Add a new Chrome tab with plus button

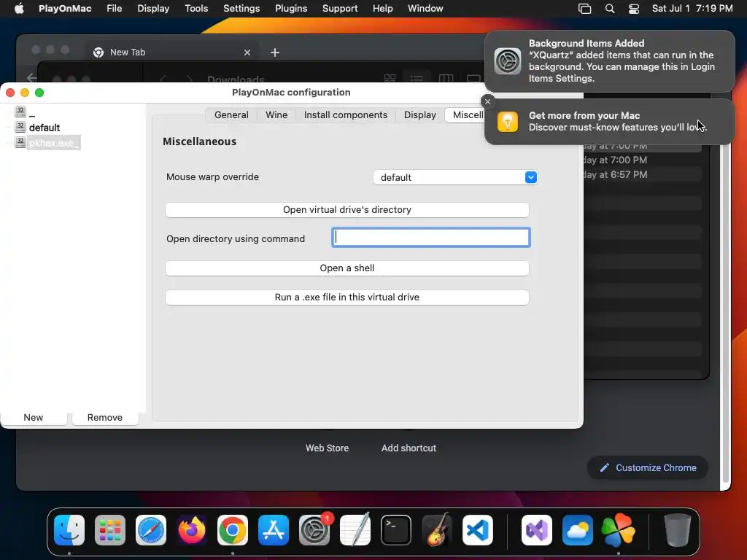[275, 52]
